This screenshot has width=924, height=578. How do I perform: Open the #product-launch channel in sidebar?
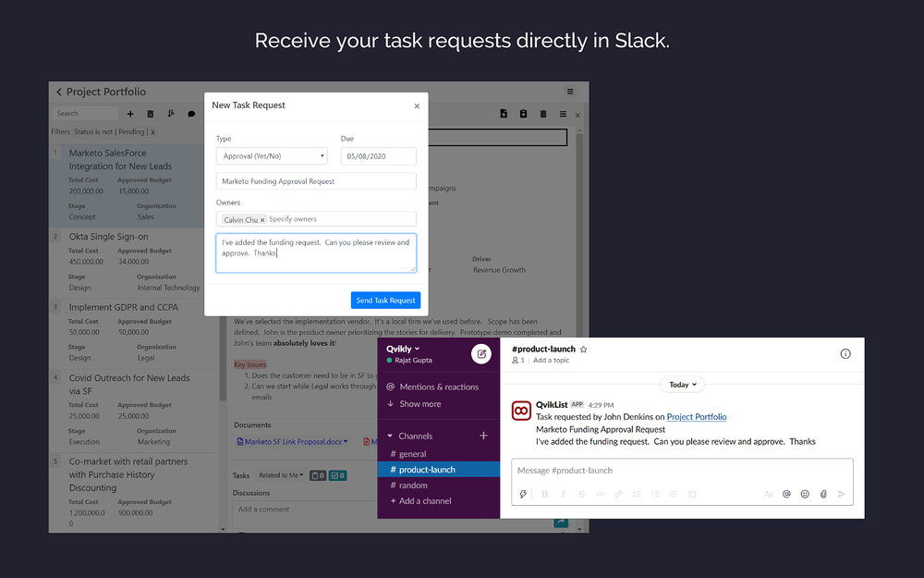(438, 470)
